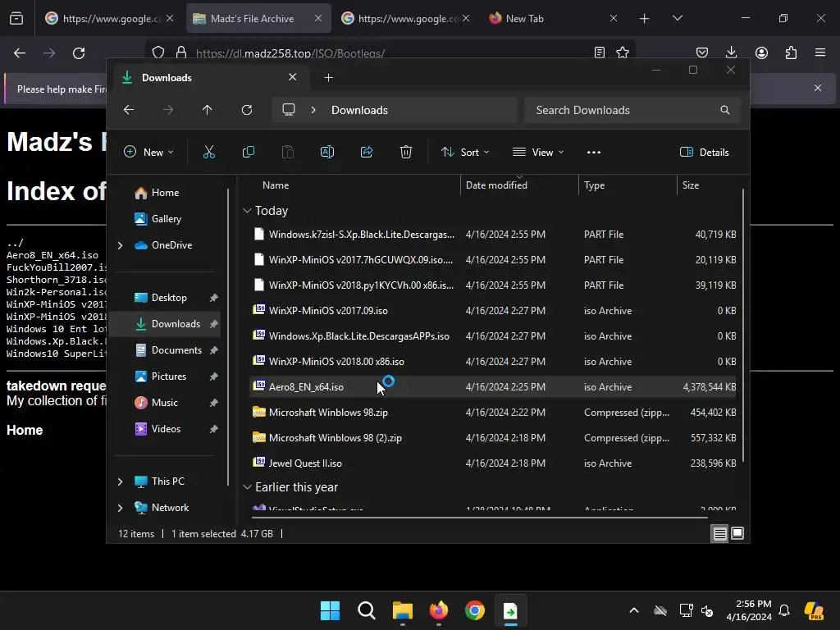Open a new Firefox tab
This screenshot has height=630, width=840.
645,18
